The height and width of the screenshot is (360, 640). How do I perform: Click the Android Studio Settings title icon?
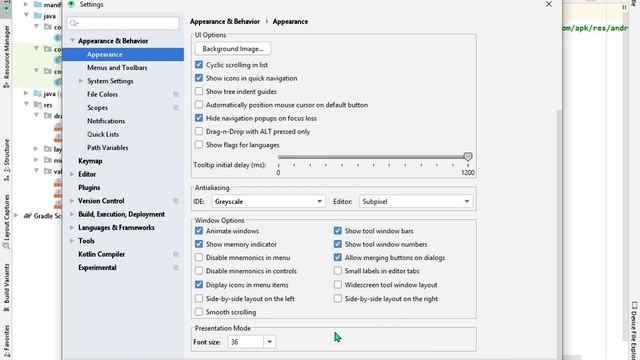pyautogui.click(x=71, y=4)
